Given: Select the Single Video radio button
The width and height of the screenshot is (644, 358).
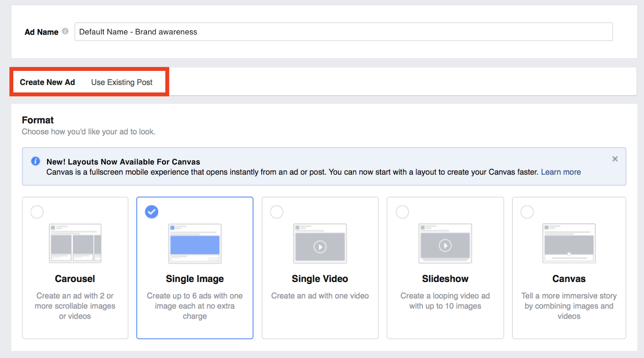Looking at the screenshot, I should click(x=277, y=212).
